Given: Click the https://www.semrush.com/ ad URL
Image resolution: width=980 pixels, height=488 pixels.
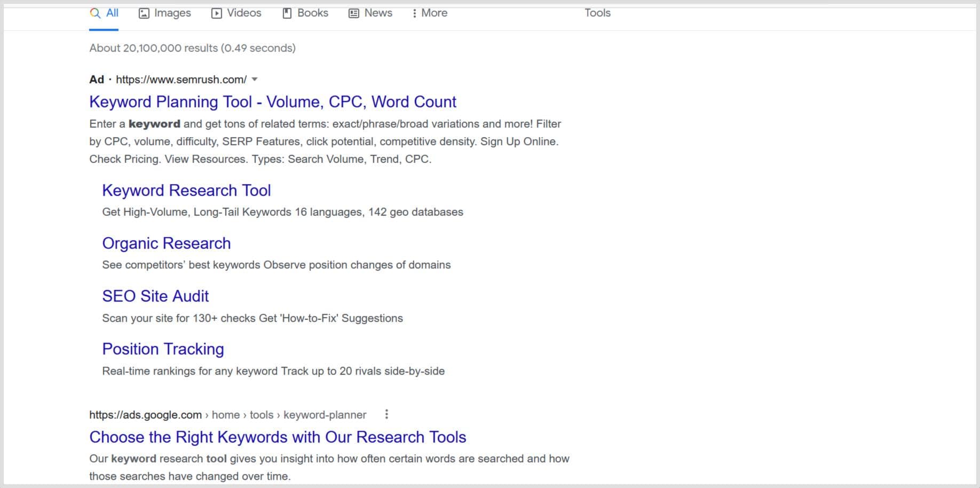Looking at the screenshot, I should (181, 80).
